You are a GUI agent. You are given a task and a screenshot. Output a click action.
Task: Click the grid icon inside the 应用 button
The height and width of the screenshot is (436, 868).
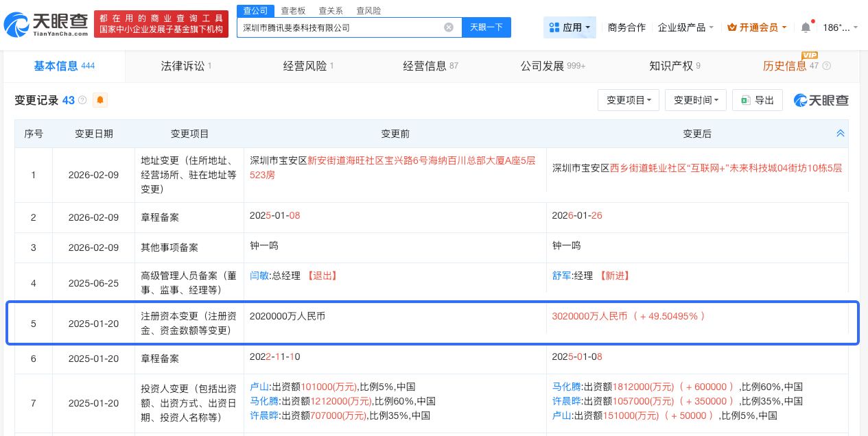point(554,27)
